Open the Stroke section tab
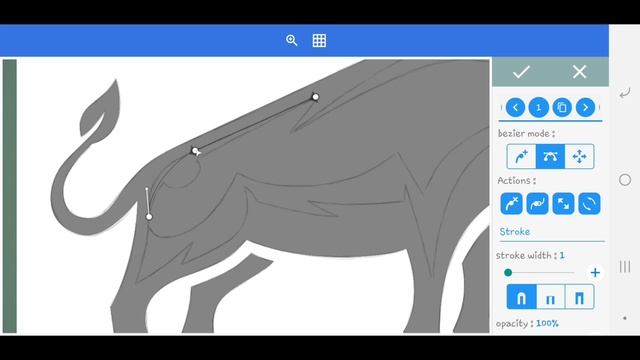The width and height of the screenshot is (640, 360). click(x=515, y=231)
